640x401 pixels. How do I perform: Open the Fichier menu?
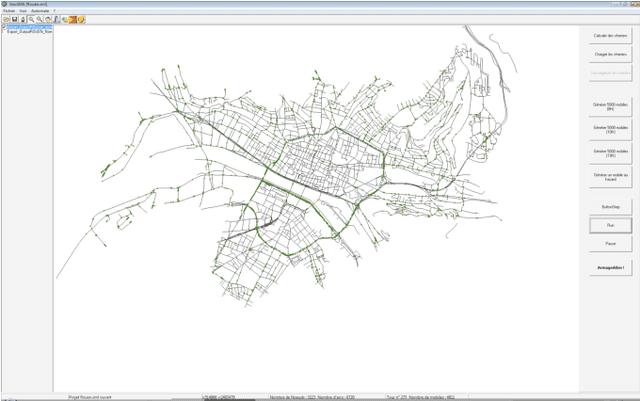pyautogui.click(x=9, y=11)
